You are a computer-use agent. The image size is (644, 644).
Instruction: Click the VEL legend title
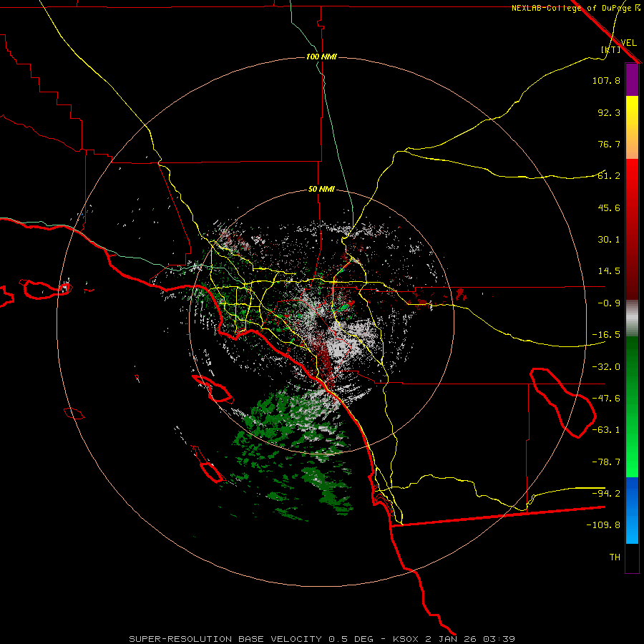[x=628, y=43]
